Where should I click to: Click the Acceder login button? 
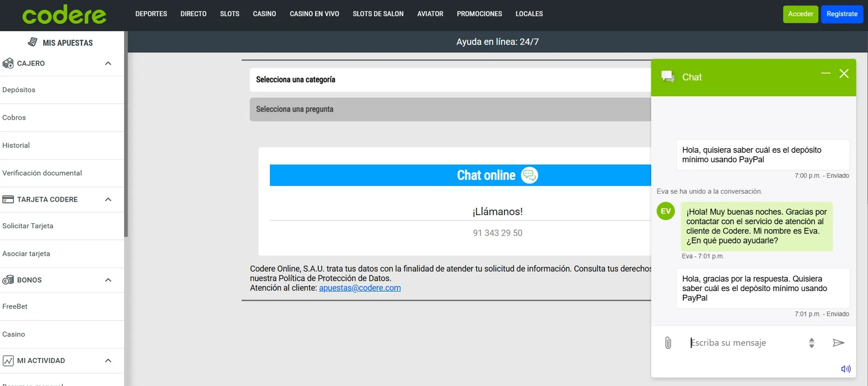tap(801, 14)
